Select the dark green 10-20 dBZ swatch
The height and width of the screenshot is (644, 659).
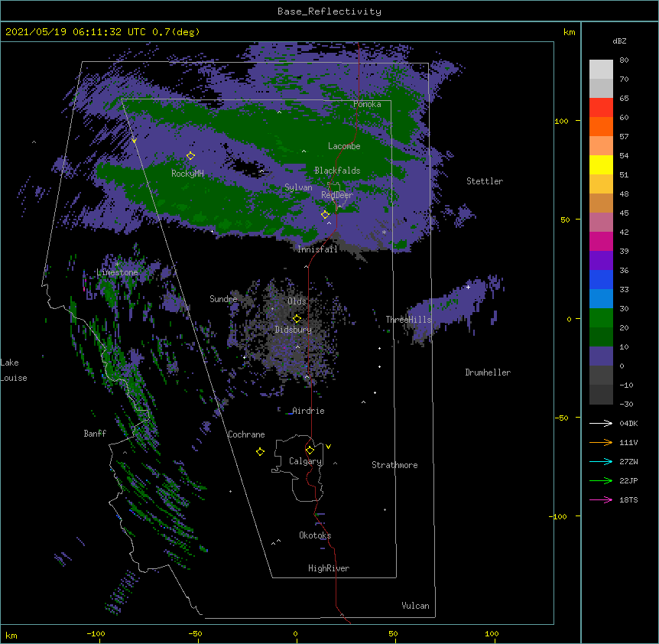coord(601,337)
